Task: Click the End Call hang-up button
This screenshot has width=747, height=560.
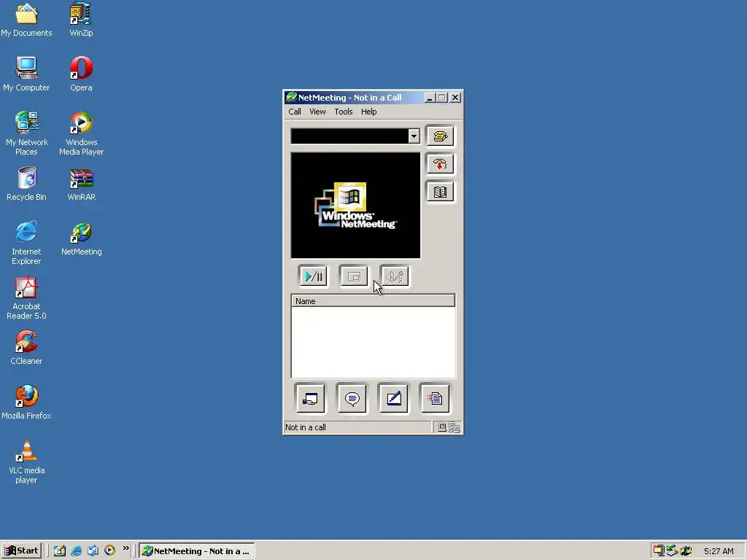Action: 440,164
